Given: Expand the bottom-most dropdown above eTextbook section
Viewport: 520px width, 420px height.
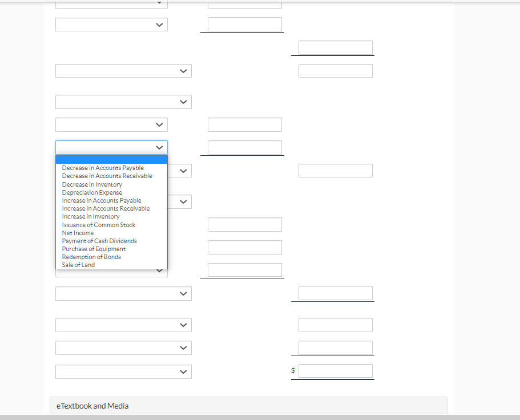Looking at the screenshot, I should 123,371.
